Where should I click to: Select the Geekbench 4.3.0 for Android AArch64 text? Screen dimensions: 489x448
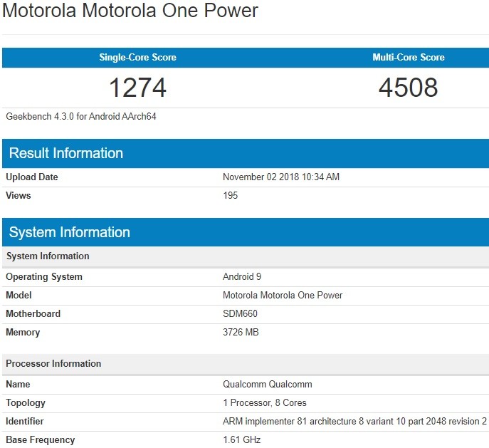[x=81, y=116]
